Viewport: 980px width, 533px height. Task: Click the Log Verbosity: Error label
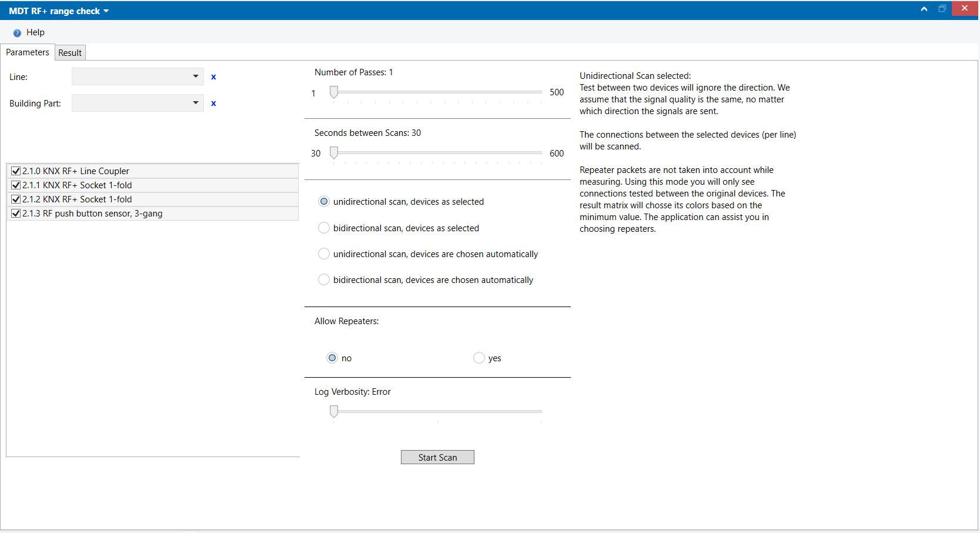click(353, 392)
